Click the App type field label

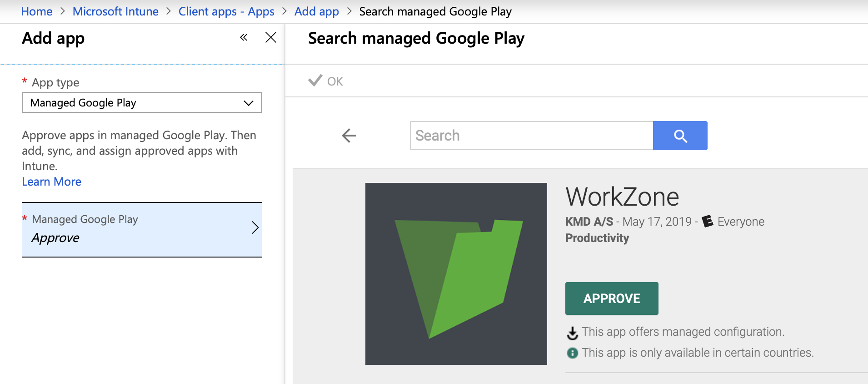point(55,82)
